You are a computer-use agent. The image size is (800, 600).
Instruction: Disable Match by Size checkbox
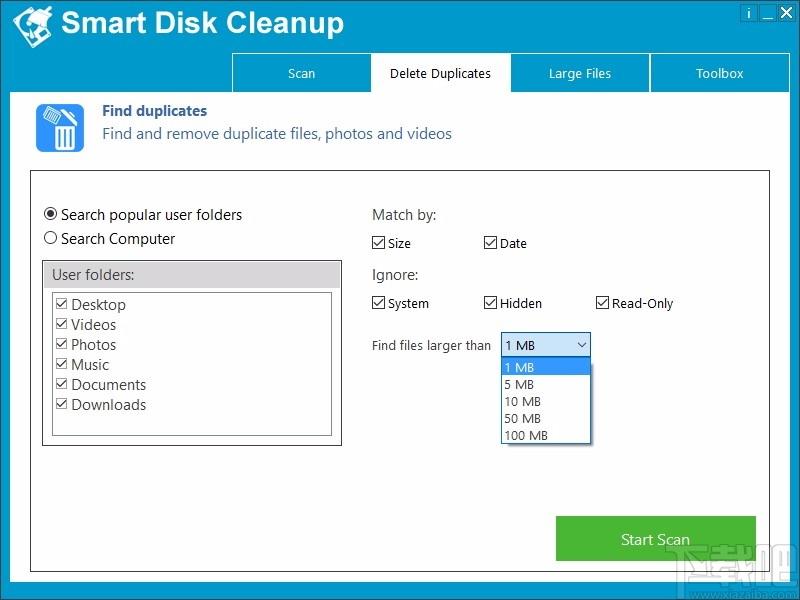(378, 243)
